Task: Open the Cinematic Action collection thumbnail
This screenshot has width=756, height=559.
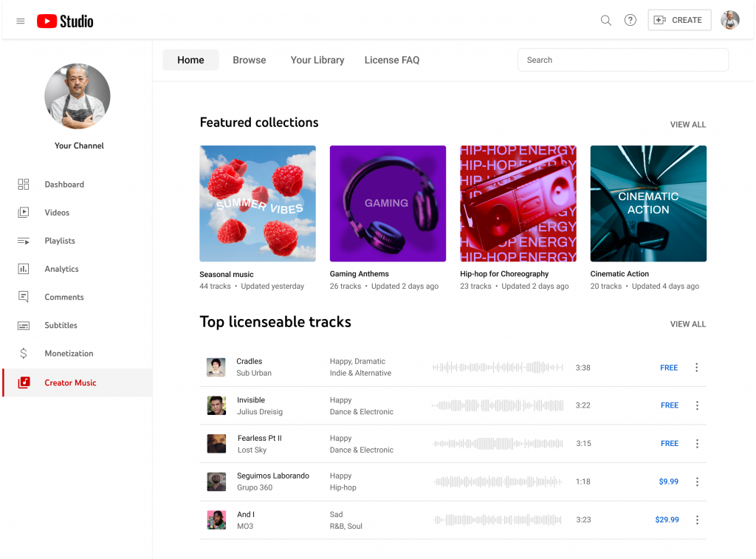Action: pos(648,203)
